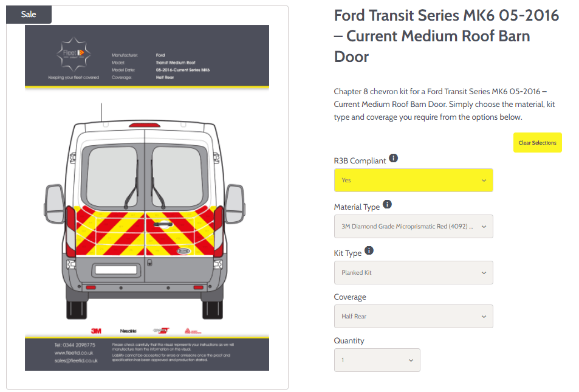Click the Nikkalite logo under the van

[x=128, y=331]
